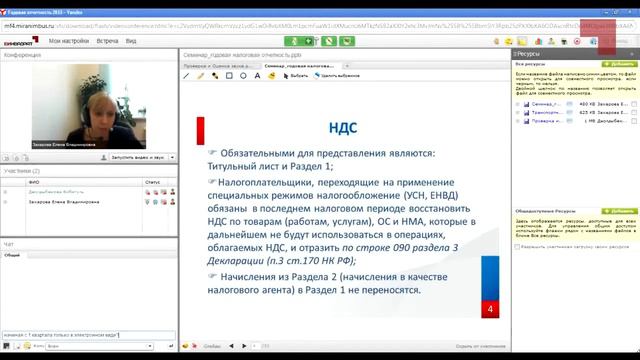
Task: Toggle Разрешить участникам загрузку своих ресурсов checkbox
Action: [517, 247]
